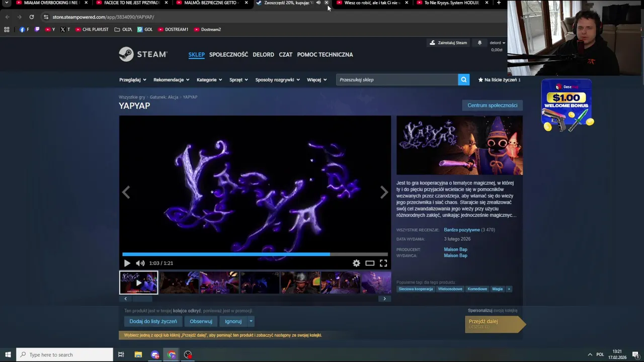Expand the Więcej dropdown

pyautogui.click(x=316, y=79)
